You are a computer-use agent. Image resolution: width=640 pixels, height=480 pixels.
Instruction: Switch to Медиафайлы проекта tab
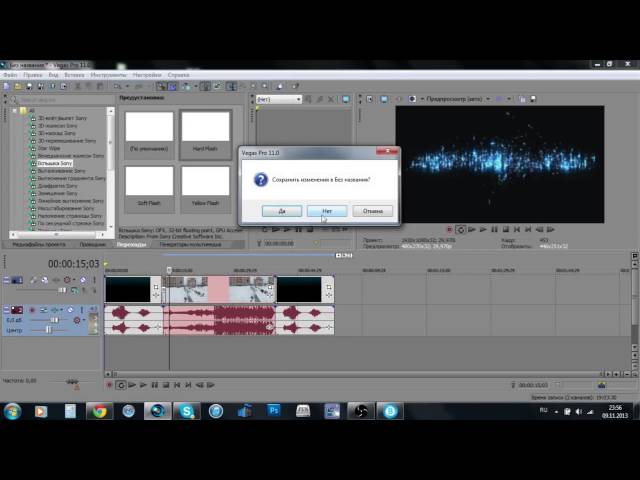(x=39, y=244)
